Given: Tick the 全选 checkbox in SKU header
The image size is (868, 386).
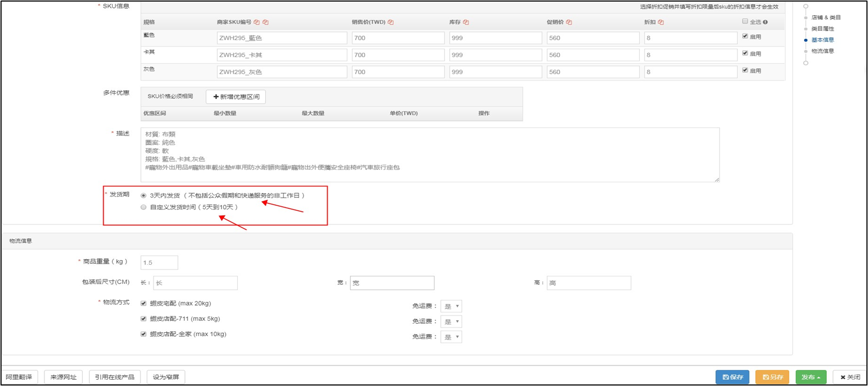Looking at the screenshot, I should pos(745,21).
